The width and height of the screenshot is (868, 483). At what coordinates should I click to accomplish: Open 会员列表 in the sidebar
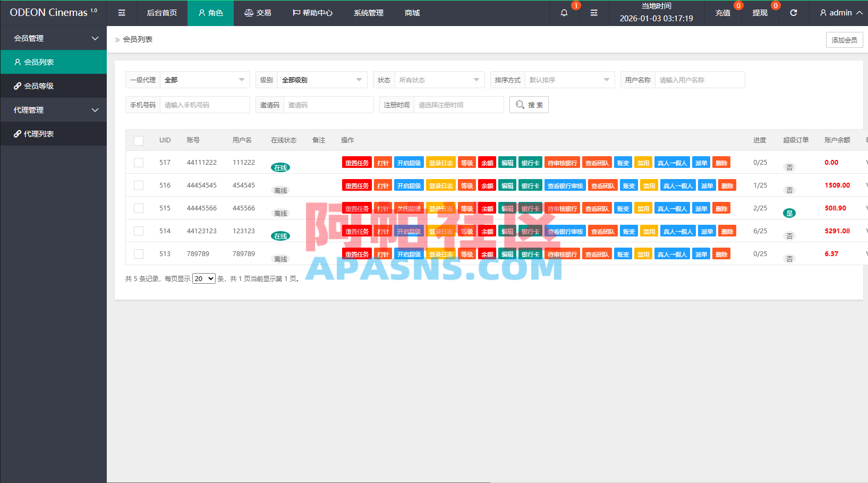53,62
